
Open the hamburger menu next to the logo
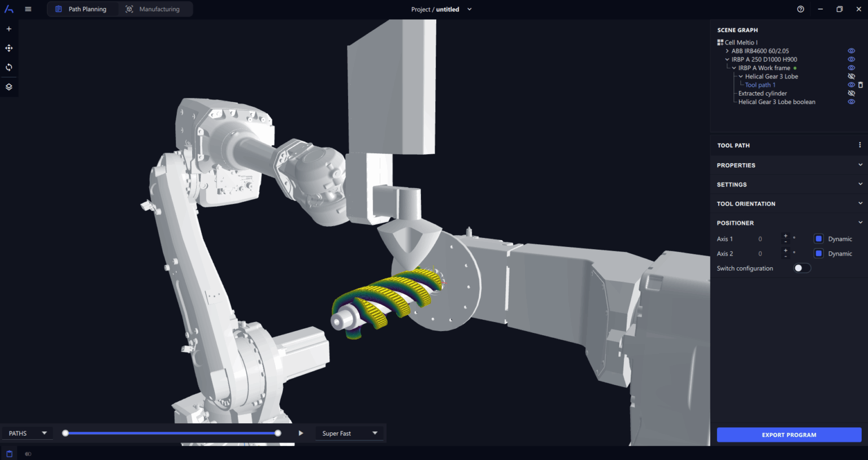(28, 9)
